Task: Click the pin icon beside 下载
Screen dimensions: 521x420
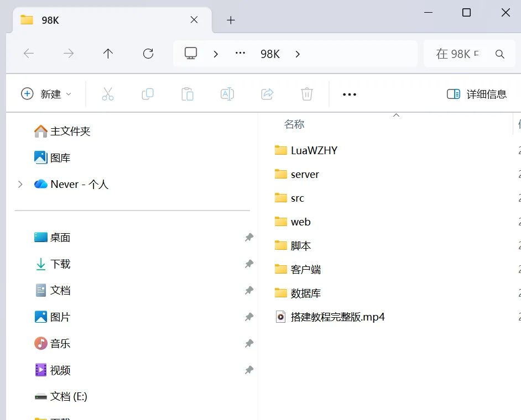Action: (x=249, y=264)
